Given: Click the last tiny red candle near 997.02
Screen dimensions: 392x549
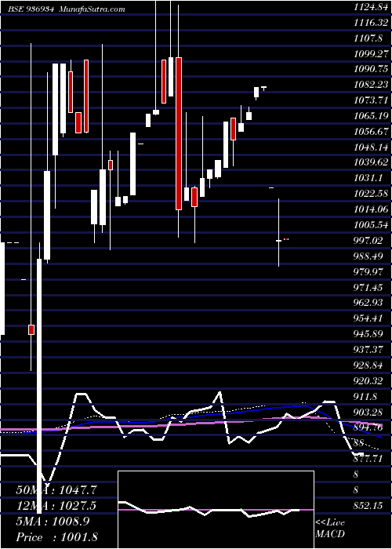Looking at the screenshot, I should tap(286, 239).
